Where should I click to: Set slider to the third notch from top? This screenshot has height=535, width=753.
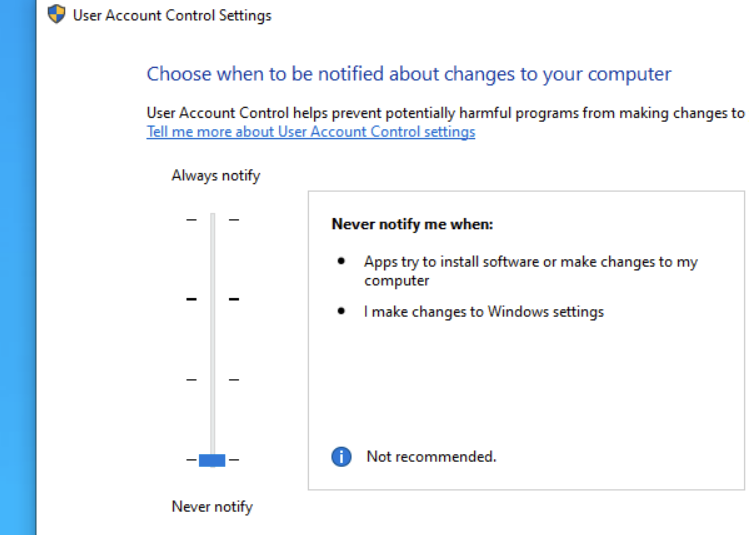(x=212, y=380)
